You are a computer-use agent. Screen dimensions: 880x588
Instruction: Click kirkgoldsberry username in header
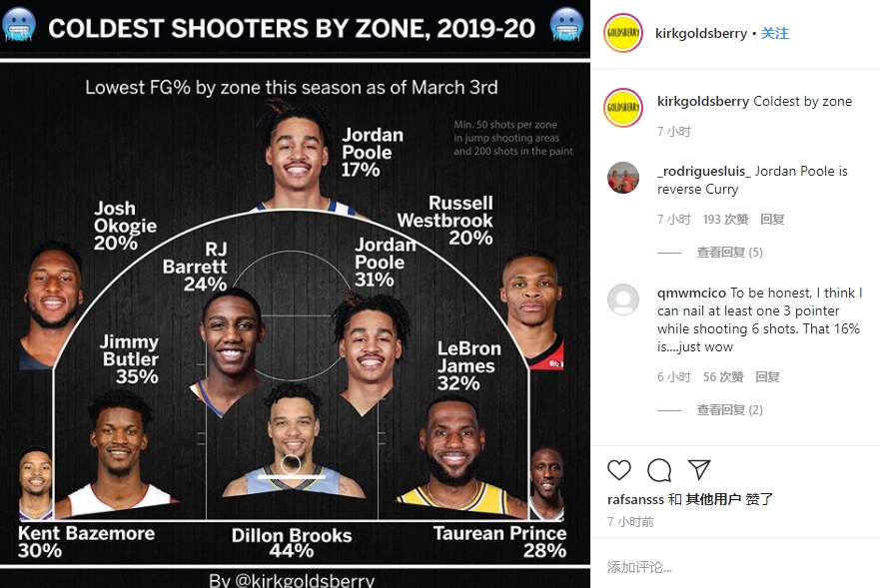(x=701, y=34)
